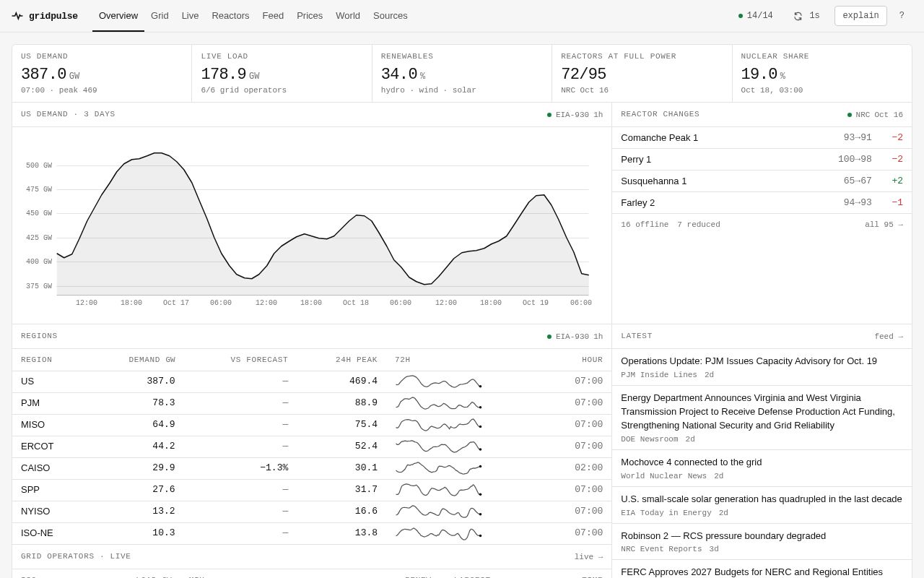
Task: Open the Energy Department Virginia transmission article
Action: [762, 418]
